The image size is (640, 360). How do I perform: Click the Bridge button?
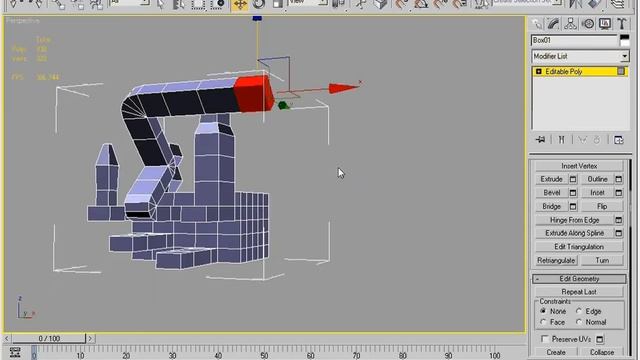(551, 207)
